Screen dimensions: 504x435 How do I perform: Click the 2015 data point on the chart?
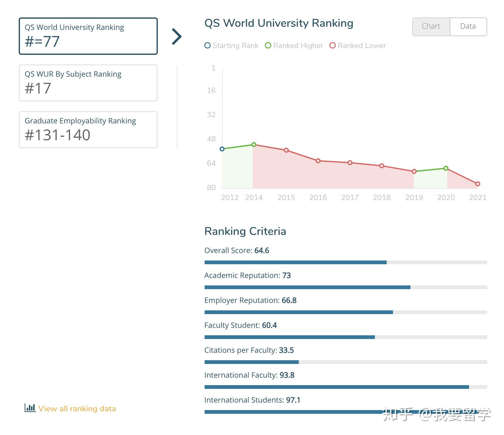coord(286,150)
